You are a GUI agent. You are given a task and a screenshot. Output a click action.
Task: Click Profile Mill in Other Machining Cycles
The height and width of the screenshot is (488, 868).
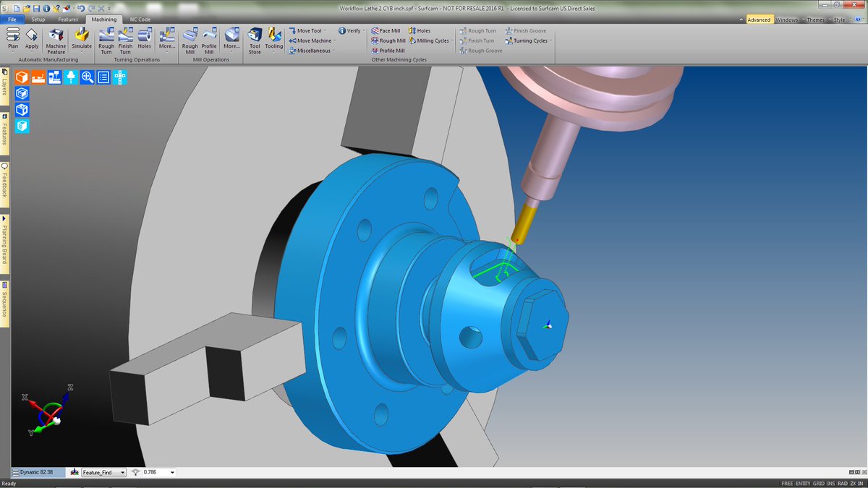click(x=388, y=51)
